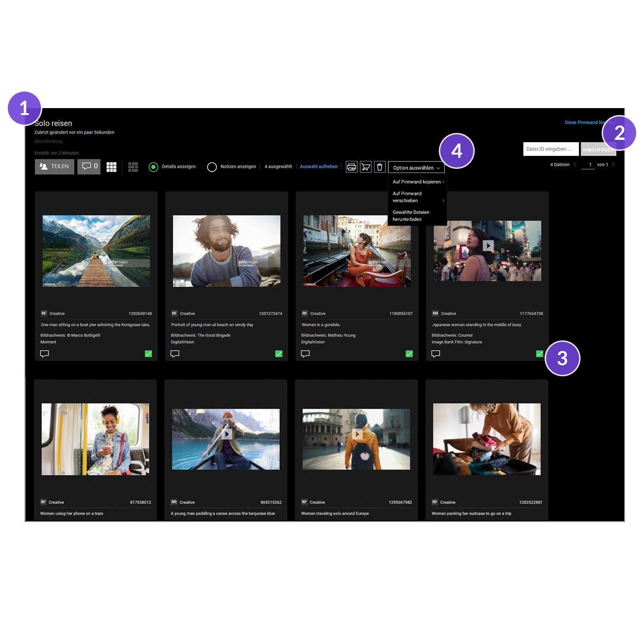Click RF badge on Konigssee lake card
Viewport: 644px width, 644px height.
pyautogui.click(x=44, y=313)
